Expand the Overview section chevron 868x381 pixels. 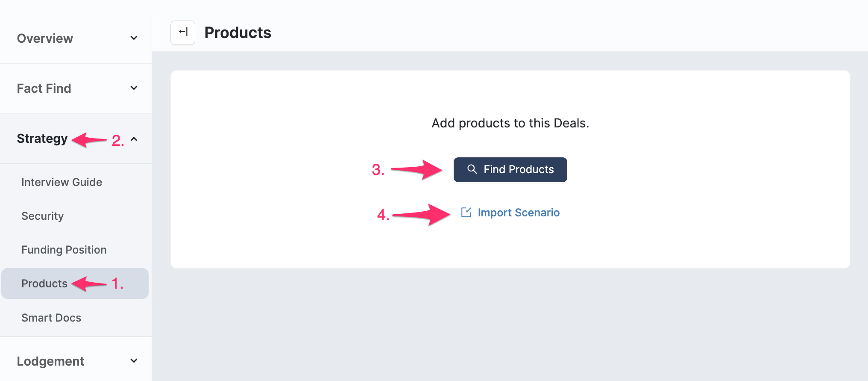click(134, 38)
